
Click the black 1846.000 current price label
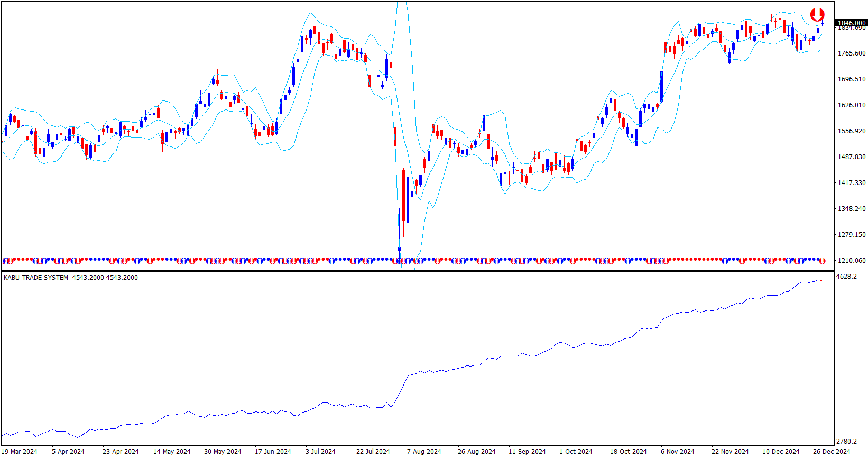pyautogui.click(x=851, y=23)
